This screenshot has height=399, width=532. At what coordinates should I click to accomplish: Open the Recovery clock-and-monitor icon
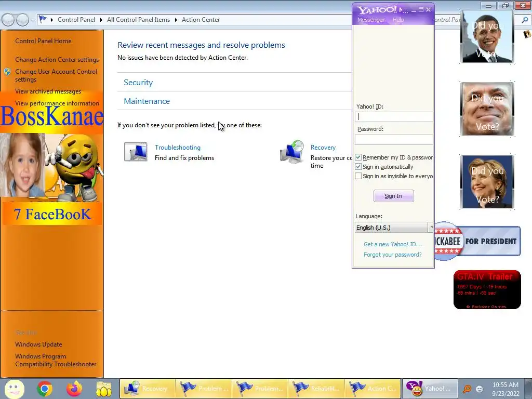point(292,152)
